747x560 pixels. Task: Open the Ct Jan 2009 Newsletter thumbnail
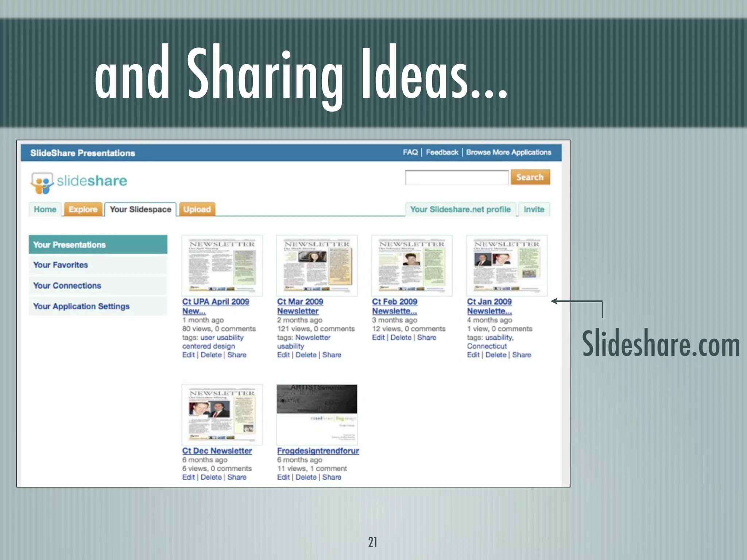click(x=507, y=265)
